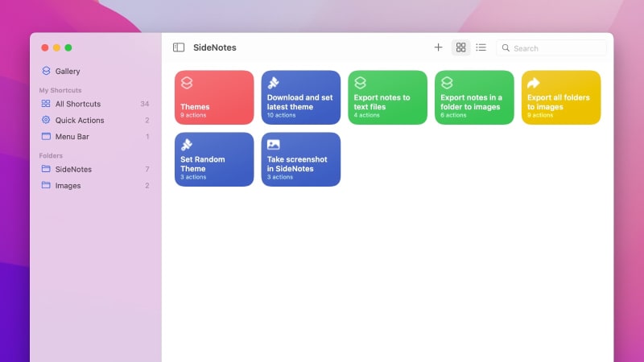Click layers icon on Export notes to text files
Screen dimensions: 644x362
360,83
